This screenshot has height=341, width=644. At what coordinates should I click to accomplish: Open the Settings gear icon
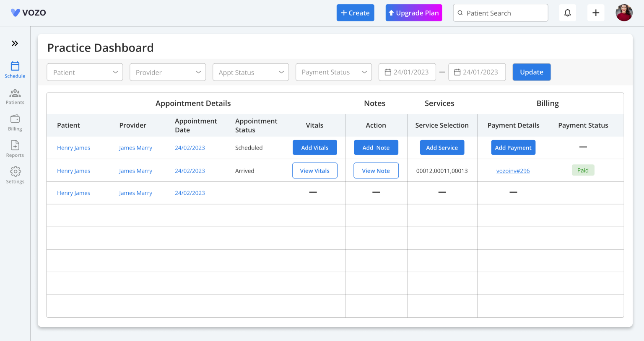[15, 171]
